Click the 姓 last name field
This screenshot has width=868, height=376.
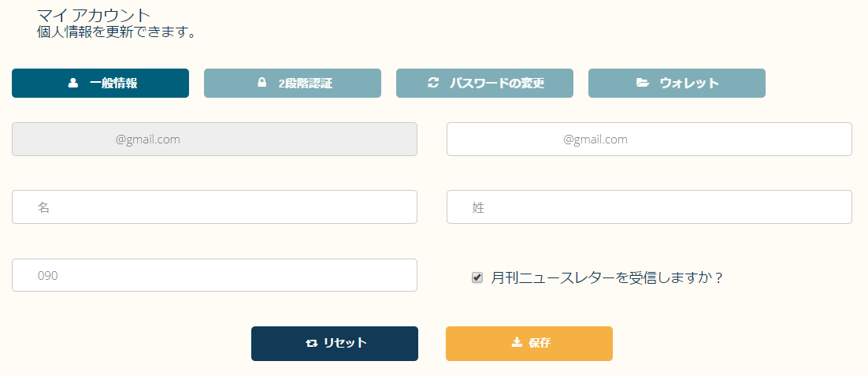(649, 207)
